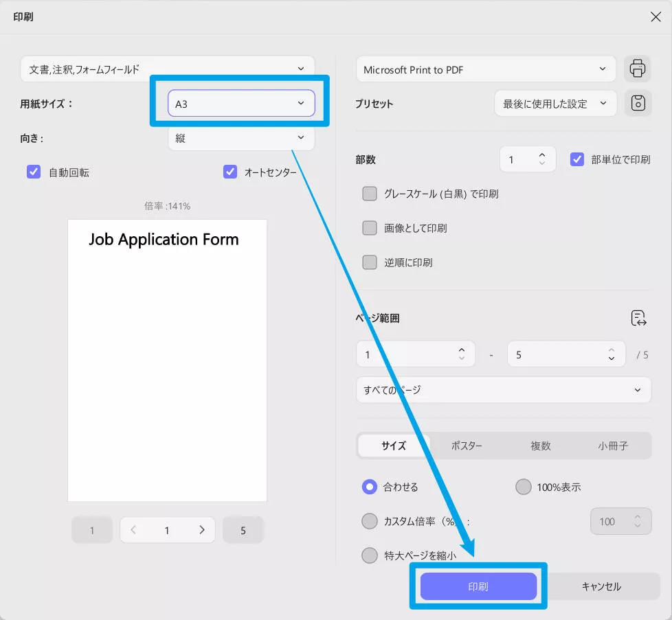Uncheck the オートセンター option
The height and width of the screenshot is (620, 672).
(x=230, y=172)
